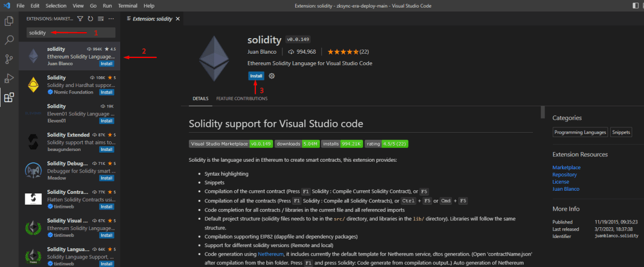
Task: Open the Run menu
Action: (x=107, y=5)
